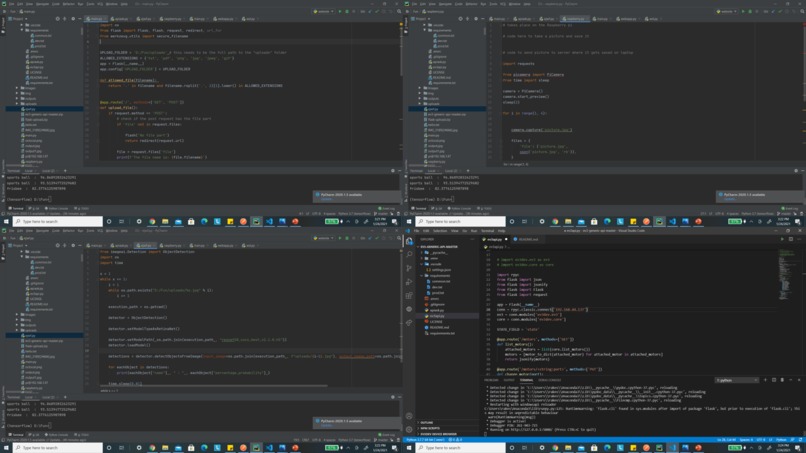Collapse requirements folder in top-left PyCharm tree
The height and width of the screenshot is (453, 806).
point(22,30)
